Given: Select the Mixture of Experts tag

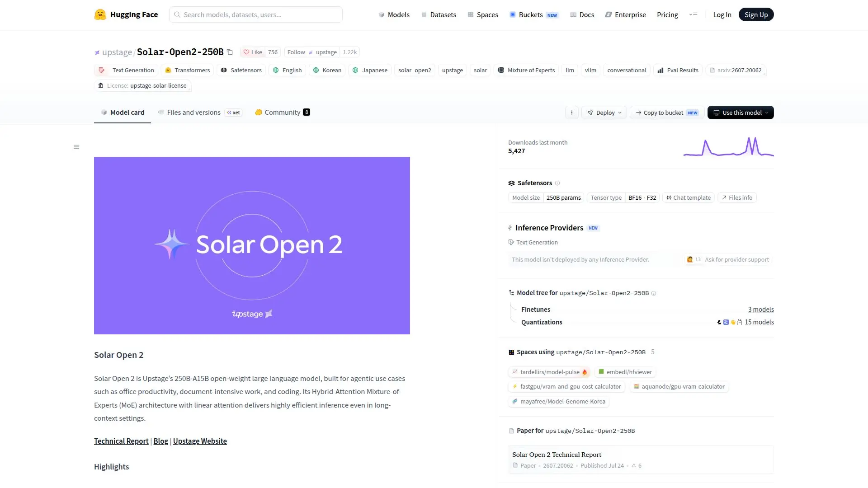Looking at the screenshot, I should (x=526, y=70).
